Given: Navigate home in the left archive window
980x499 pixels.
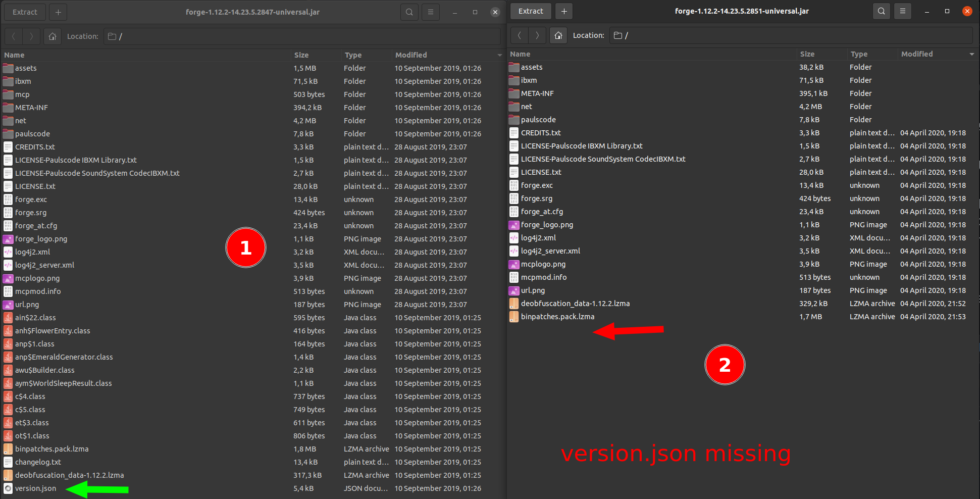Looking at the screenshot, I should click(x=52, y=36).
